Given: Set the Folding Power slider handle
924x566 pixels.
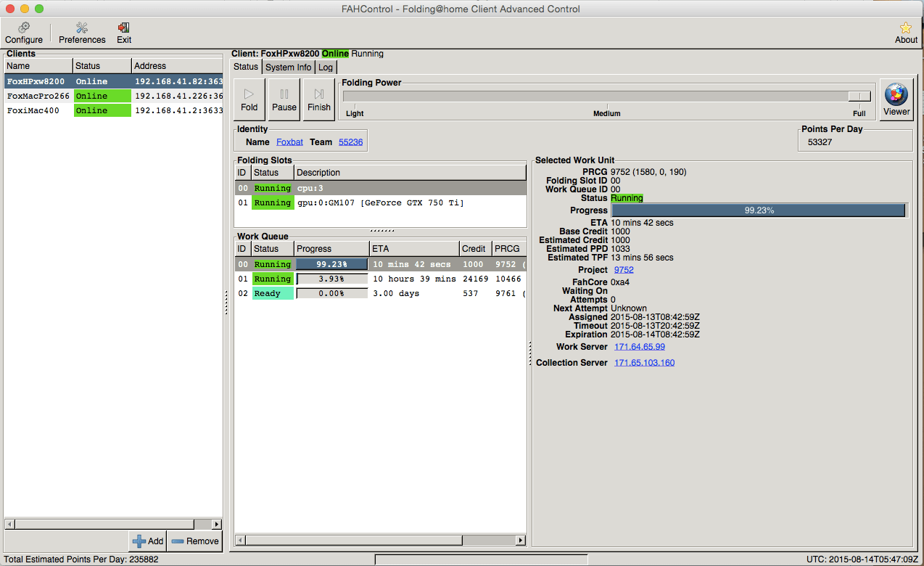Looking at the screenshot, I should pyautogui.click(x=859, y=97).
